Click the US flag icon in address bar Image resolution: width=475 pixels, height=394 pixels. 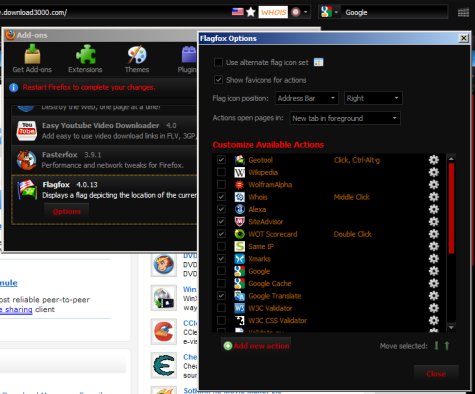237,12
